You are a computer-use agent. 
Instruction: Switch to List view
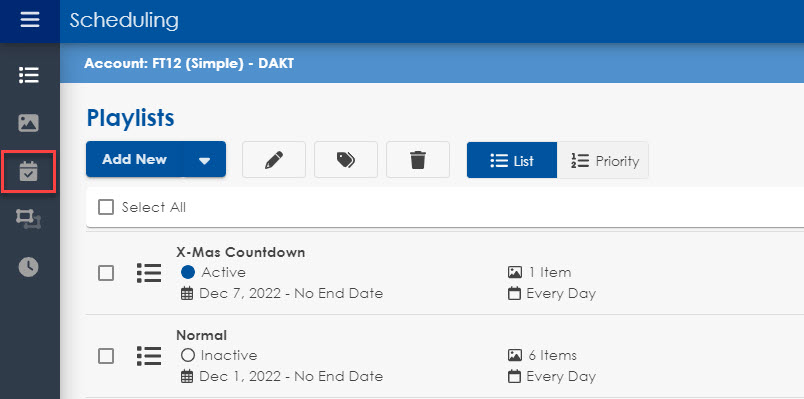click(x=512, y=161)
